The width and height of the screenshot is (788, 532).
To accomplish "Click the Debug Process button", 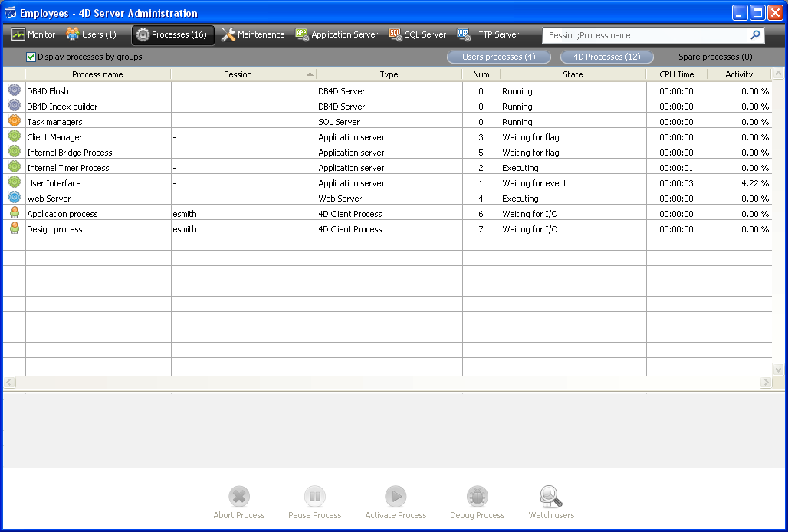I will pos(477,502).
